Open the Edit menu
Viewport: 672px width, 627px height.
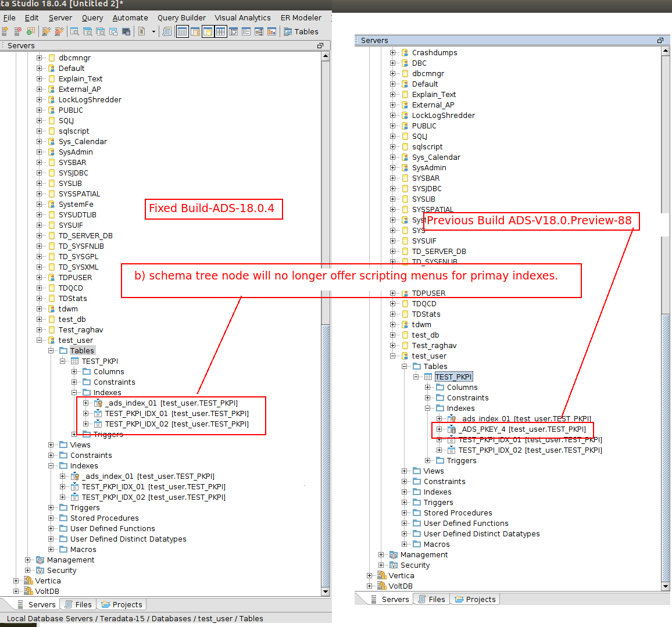[32, 17]
